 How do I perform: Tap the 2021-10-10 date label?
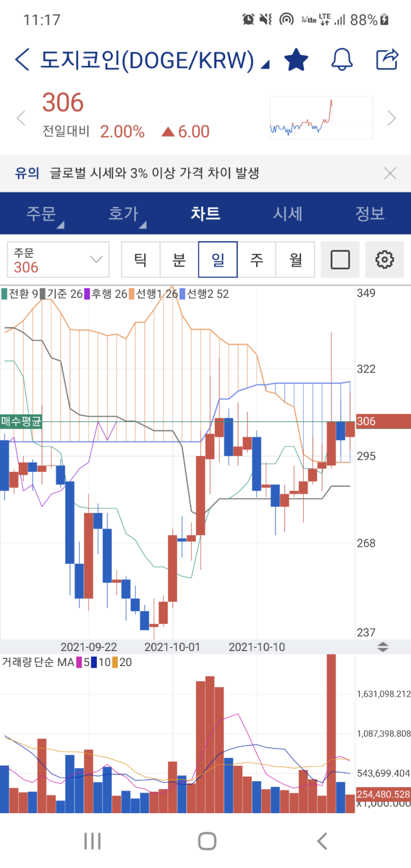257,647
